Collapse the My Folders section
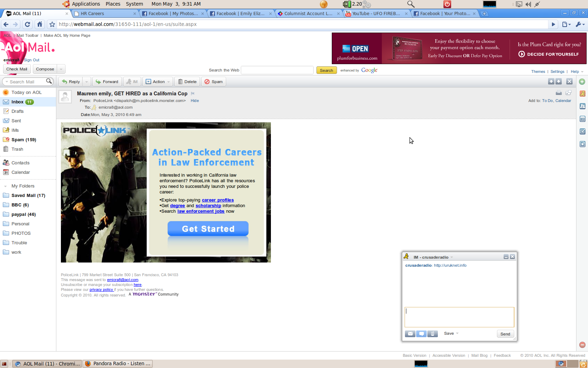 point(5,186)
